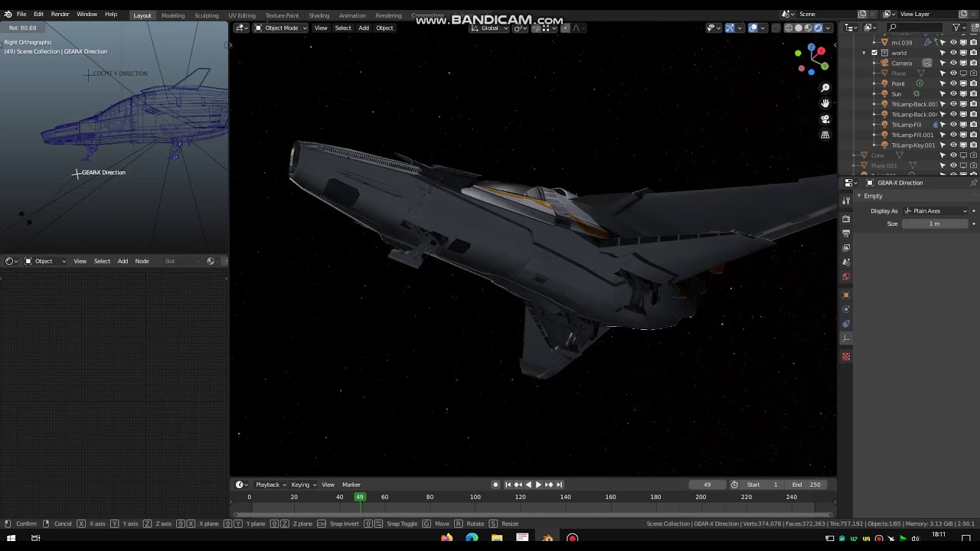This screenshot has height=551, width=980.
Task: Click the auto keying record button
Action: (x=495, y=484)
